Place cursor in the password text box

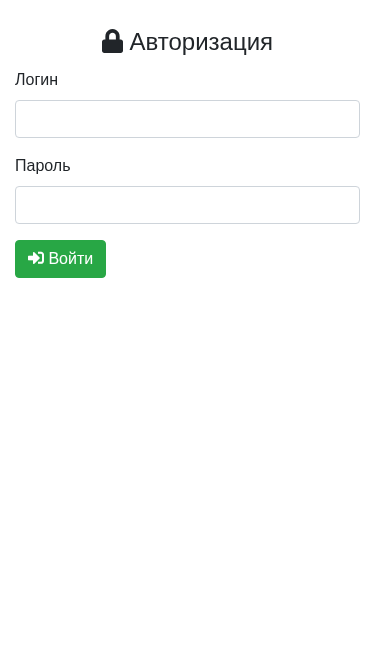coord(188,205)
